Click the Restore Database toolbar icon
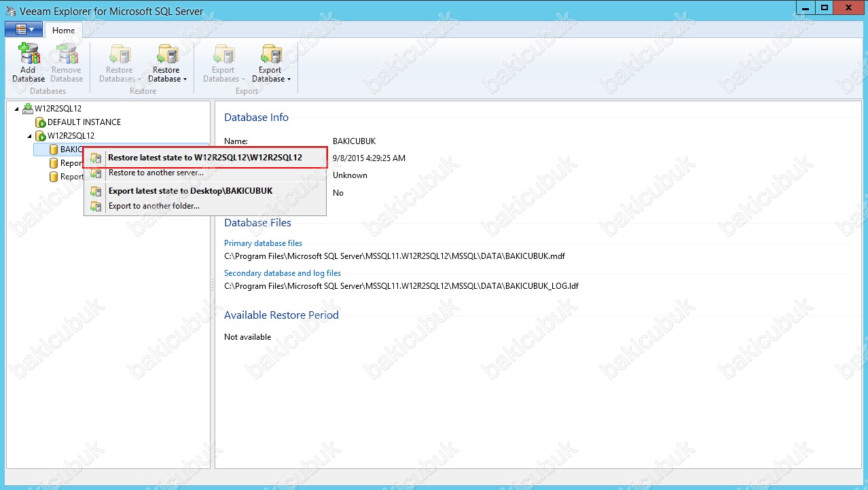 tap(166, 54)
